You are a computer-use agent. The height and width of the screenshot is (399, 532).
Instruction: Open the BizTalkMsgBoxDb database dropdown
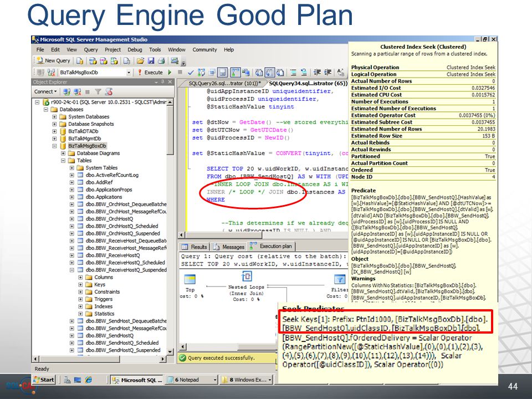tap(129, 73)
